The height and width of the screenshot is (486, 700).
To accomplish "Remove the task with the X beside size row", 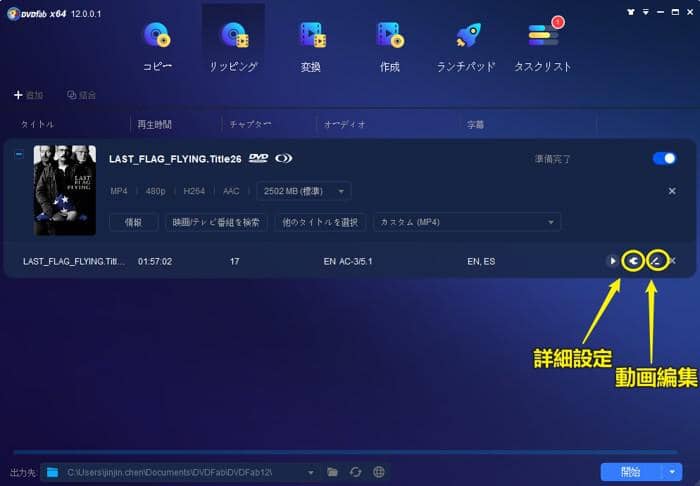I will coord(672,191).
